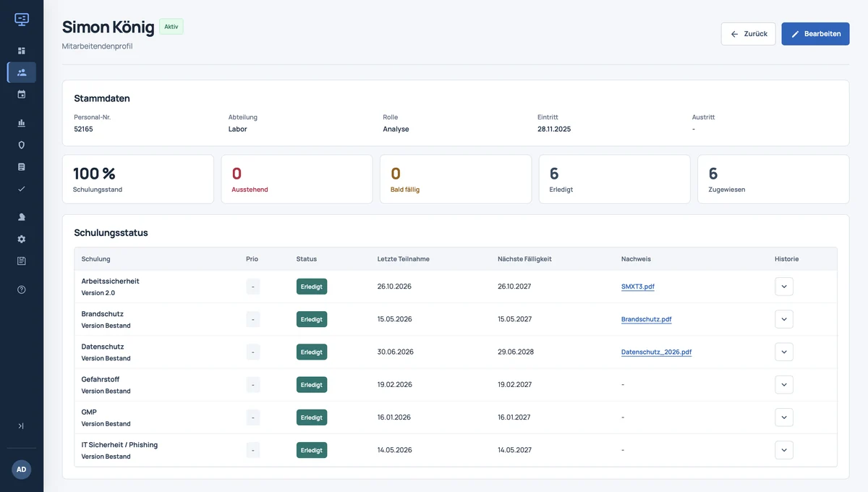
Task: Open the sidebar icon between gear and help
Action: [22, 260]
